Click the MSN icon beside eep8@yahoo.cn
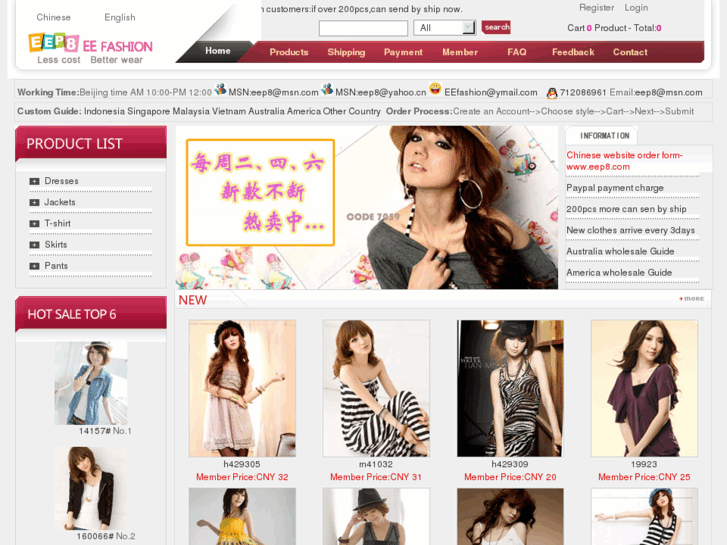The image size is (727, 545). (x=327, y=89)
